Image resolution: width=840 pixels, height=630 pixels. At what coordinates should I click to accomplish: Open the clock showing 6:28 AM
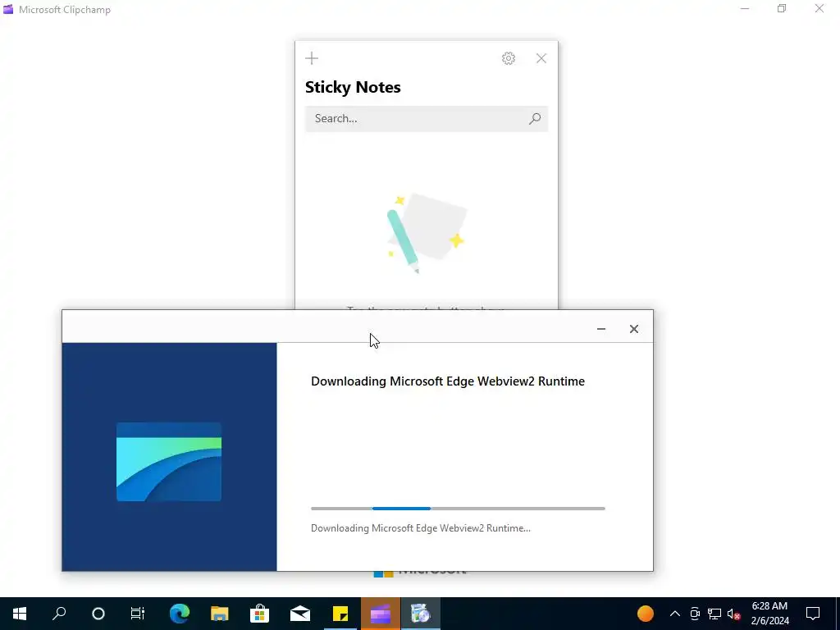tap(769, 614)
